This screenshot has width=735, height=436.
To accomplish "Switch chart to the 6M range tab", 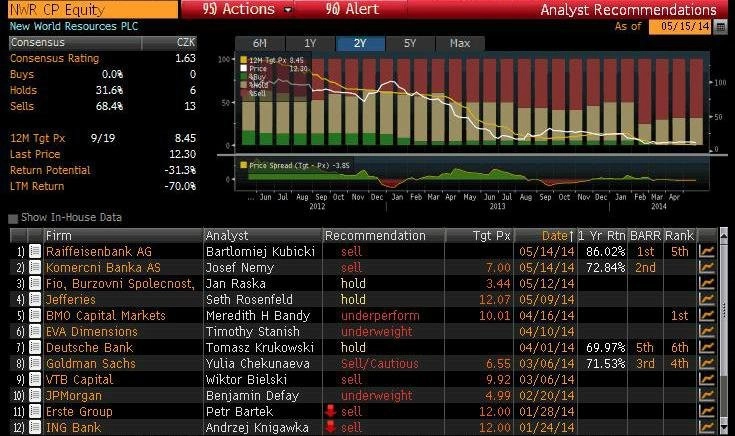I will click(x=259, y=43).
